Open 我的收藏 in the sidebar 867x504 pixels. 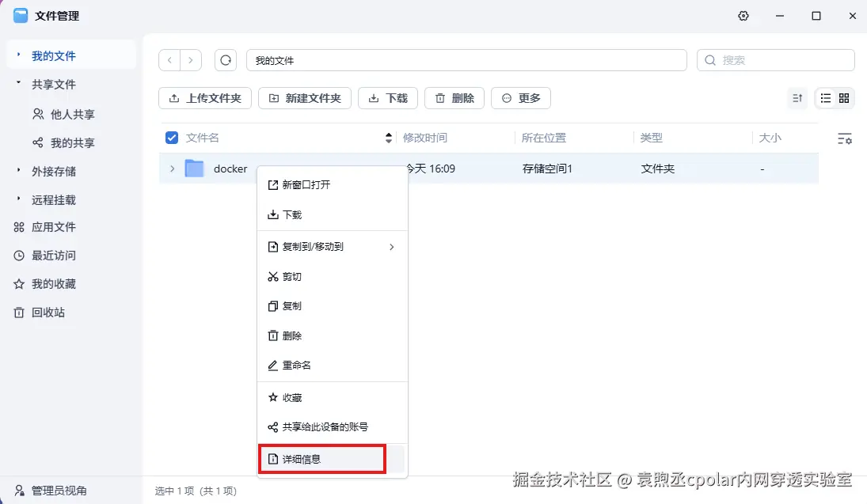(x=45, y=284)
